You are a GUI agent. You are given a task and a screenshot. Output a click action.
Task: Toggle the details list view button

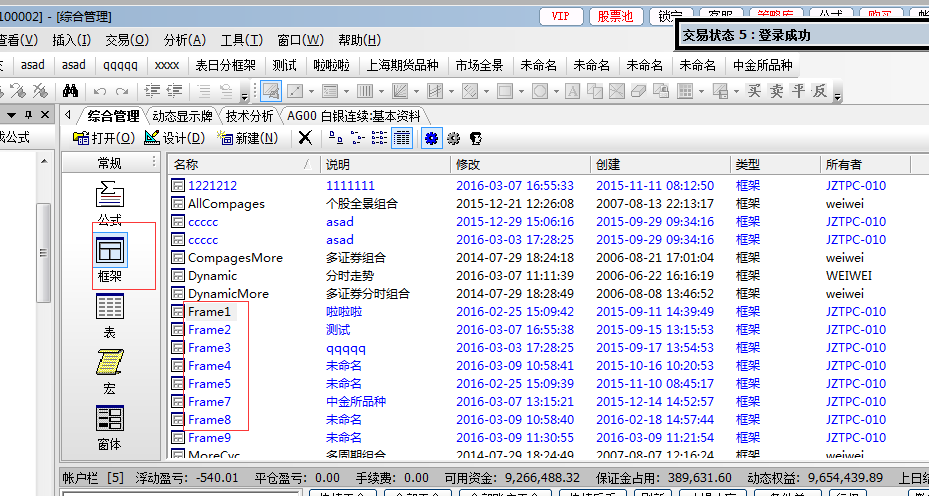coord(402,138)
